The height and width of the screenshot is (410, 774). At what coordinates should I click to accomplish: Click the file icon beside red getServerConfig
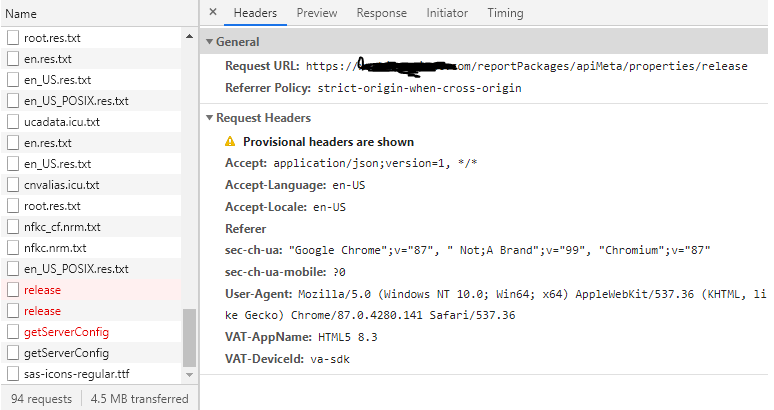click(14, 332)
